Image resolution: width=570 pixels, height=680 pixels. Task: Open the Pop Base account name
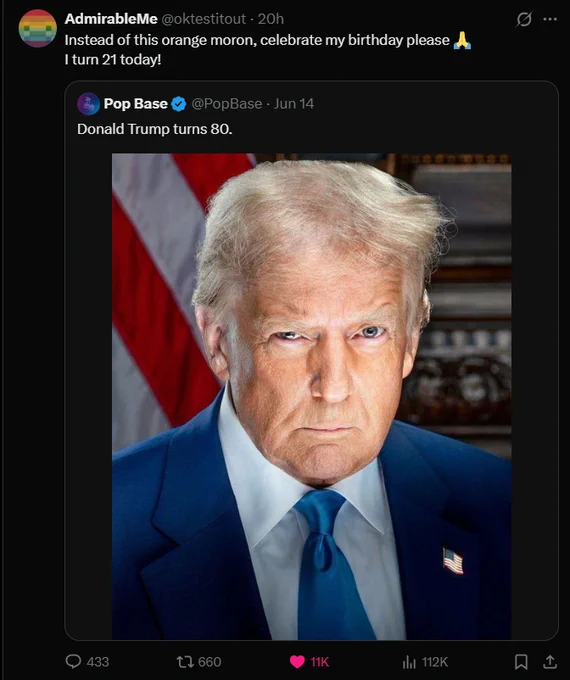(135, 104)
